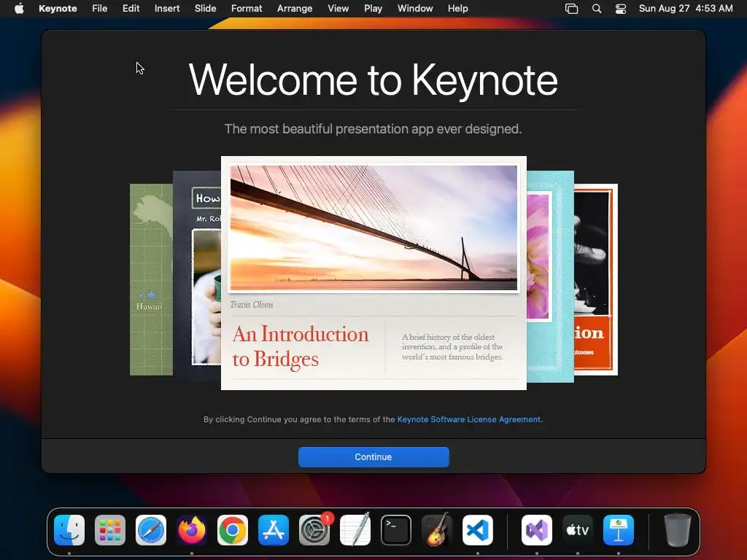Open Control Center in menu bar
This screenshot has width=747, height=560.
[621, 9]
